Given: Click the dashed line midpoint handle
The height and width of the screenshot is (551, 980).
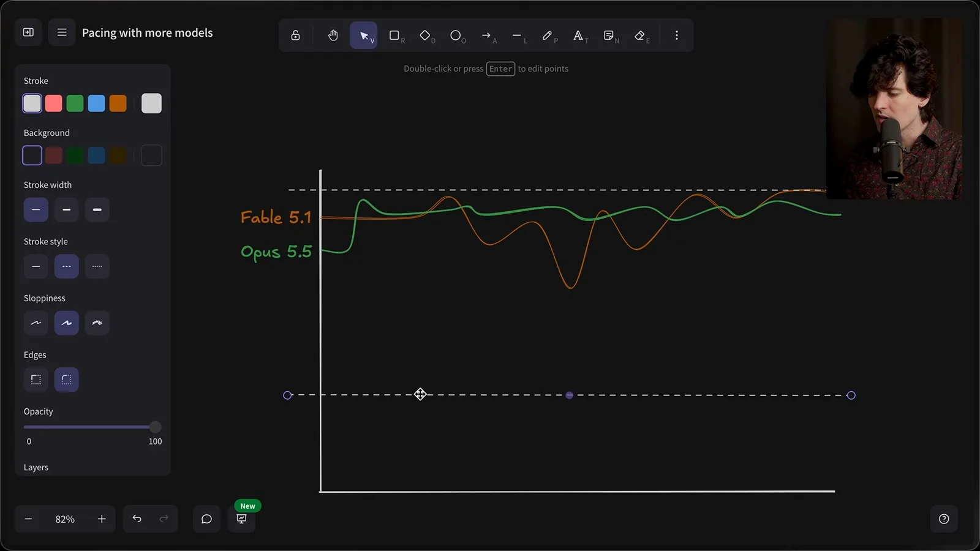Looking at the screenshot, I should click(570, 395).
